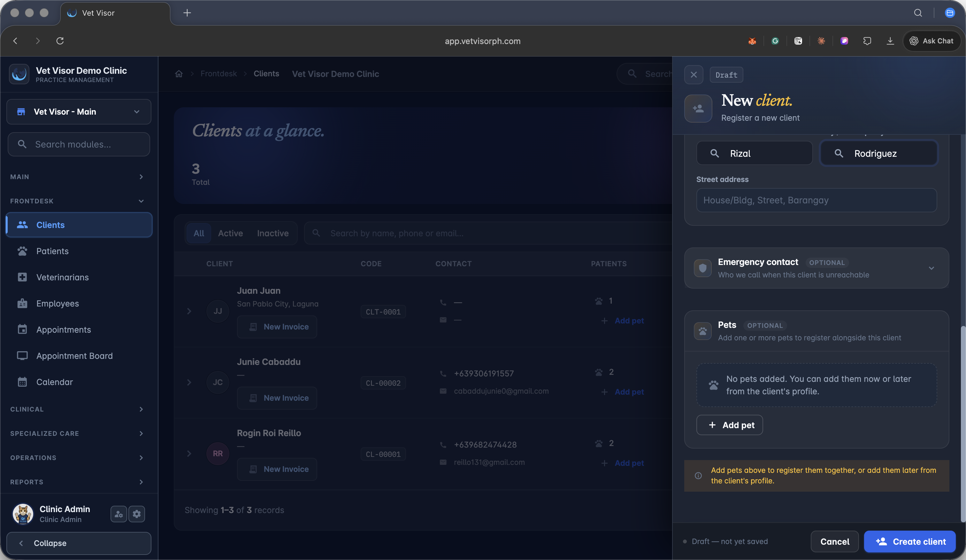Open Calendar in the sidebar
Image resolution: width=966 pixels, height=560 pixels.
(79, 382)
